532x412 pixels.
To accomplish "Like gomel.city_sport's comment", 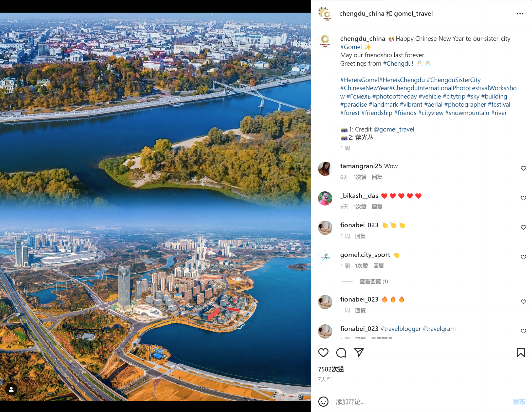I will (523, 257).
